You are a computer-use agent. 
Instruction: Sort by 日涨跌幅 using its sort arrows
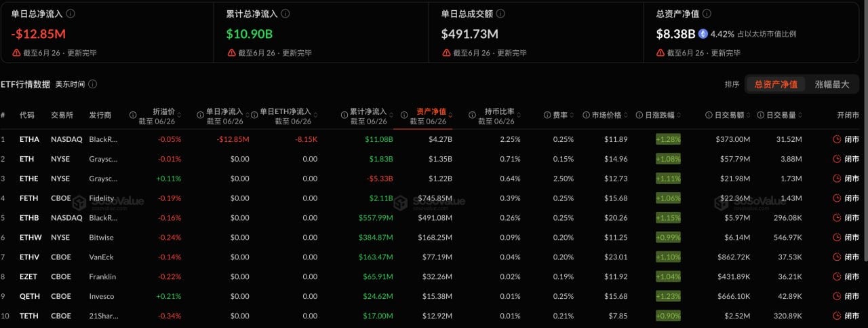point(679,115)
